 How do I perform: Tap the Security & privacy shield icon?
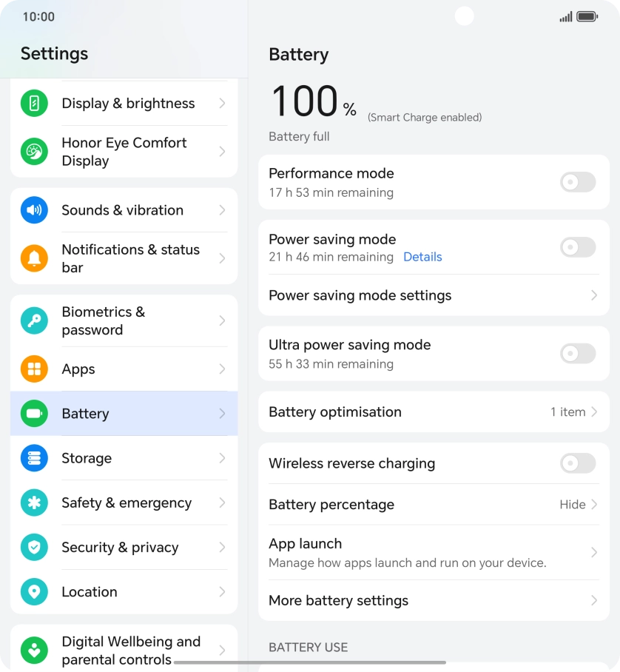pyautogui.click(x=34, y=548)
